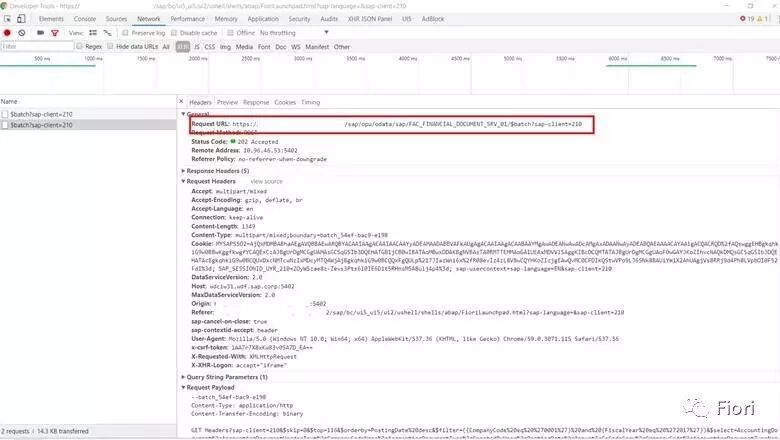
Task: Clear the network log icon
Action: (22, 33)
